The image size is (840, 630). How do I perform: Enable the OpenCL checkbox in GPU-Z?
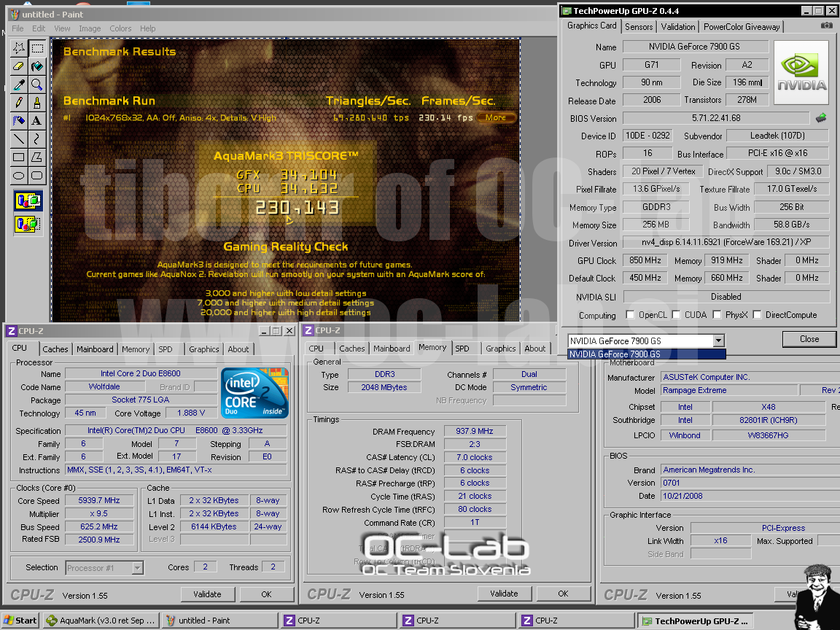tap(630, 314)
